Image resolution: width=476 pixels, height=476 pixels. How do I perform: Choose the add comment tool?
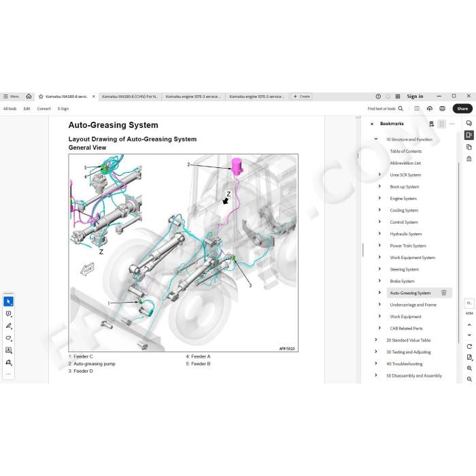point(8,313)
